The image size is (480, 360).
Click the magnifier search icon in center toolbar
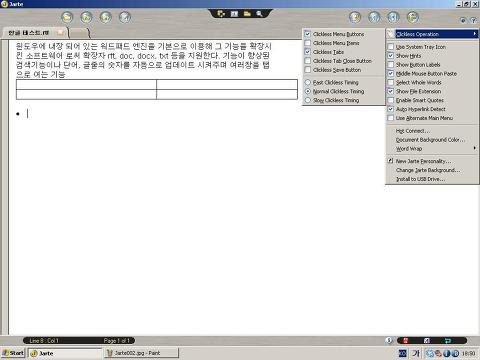coord(259,14)
